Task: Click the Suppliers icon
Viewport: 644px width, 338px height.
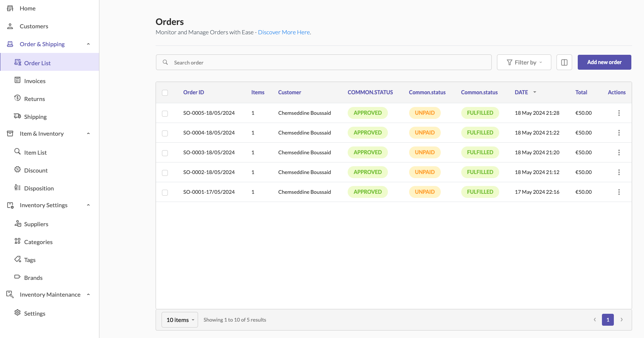Action: [x=17, y=223]
